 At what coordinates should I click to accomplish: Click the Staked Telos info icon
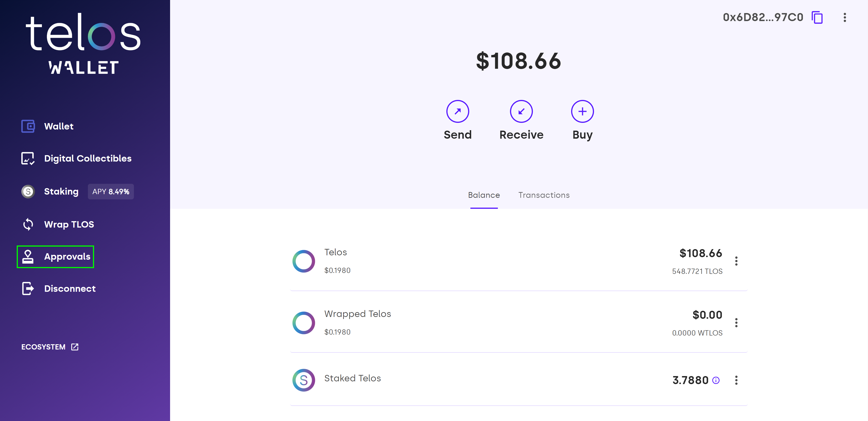(x=716, y=380)
